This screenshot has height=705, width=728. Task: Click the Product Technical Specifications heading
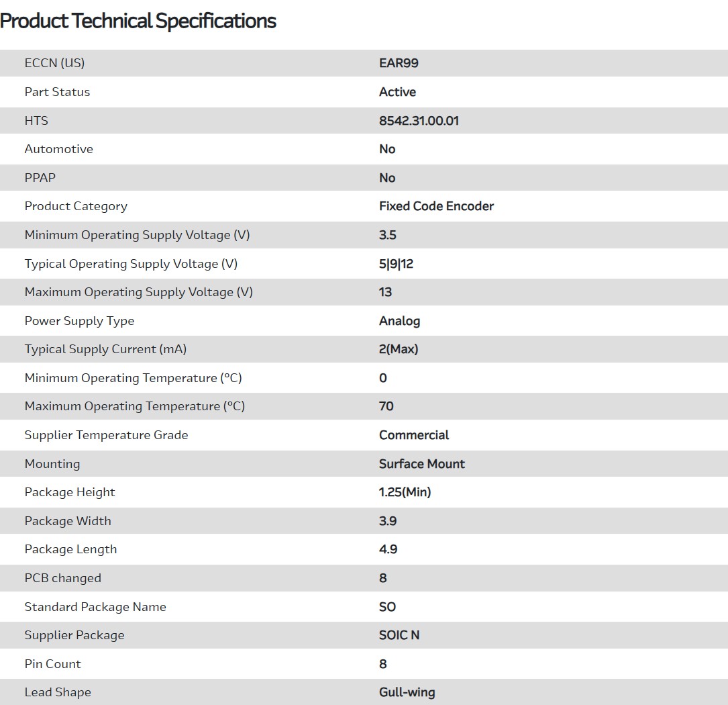tap(138, 21)
